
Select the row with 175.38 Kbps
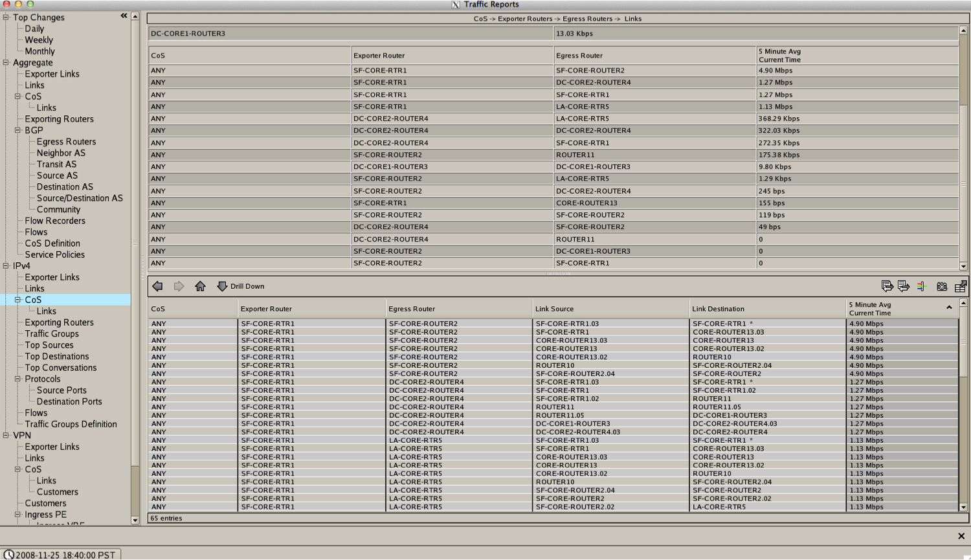(553, 155)
